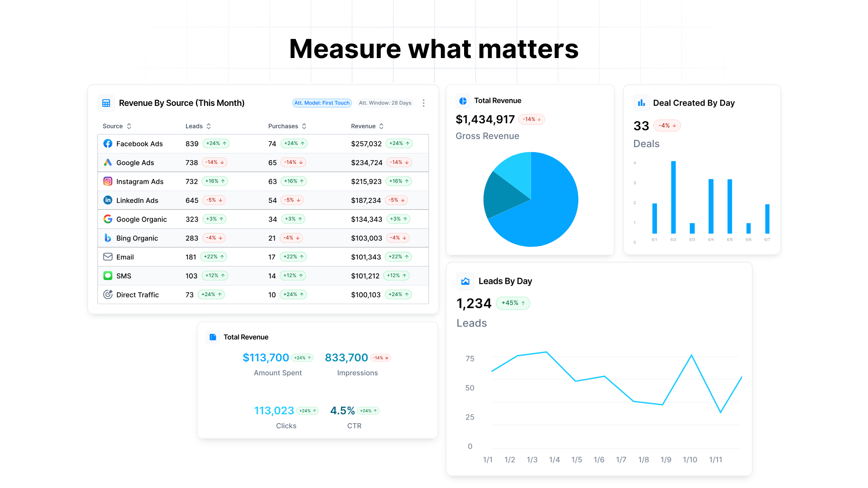Click the +45% leads change badge
Viewport: 868px width, 488px height.
(513, 303)
